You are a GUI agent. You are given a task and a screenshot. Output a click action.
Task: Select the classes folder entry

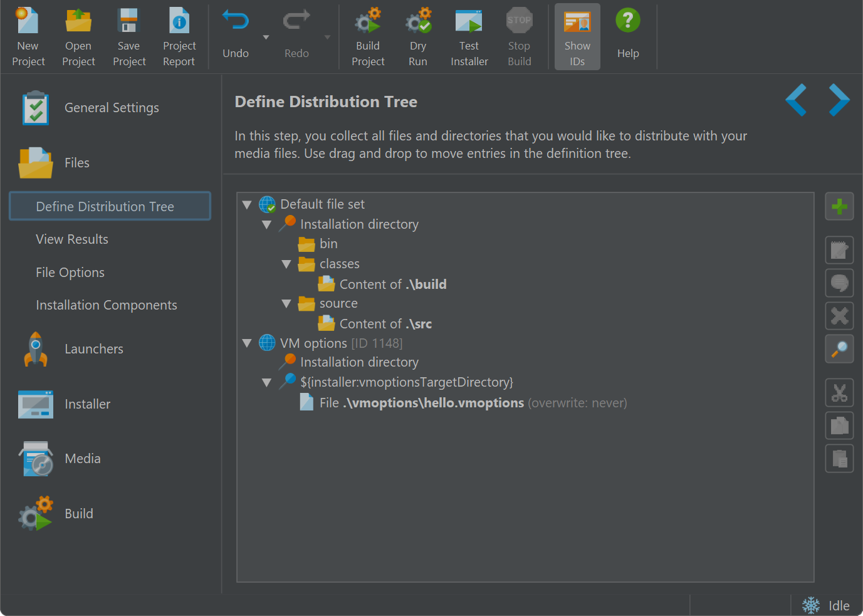329,264
